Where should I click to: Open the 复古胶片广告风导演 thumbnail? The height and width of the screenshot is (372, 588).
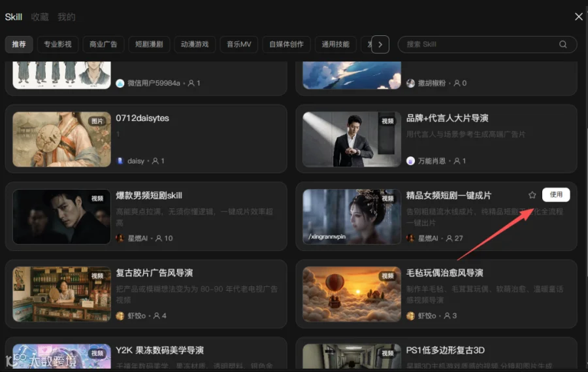point(62,294)
